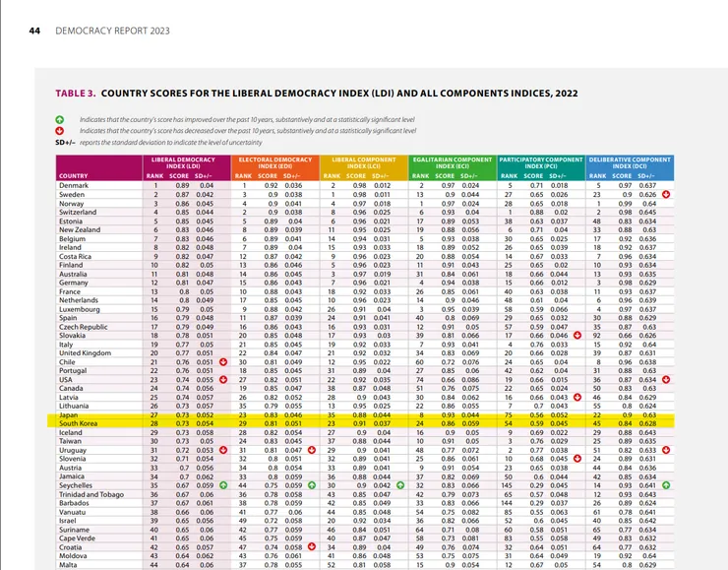Image resolution: width=728 pixels, height=570 pixels.
Task: Select the TABLE 3 title label
Action: coord(76,94)
